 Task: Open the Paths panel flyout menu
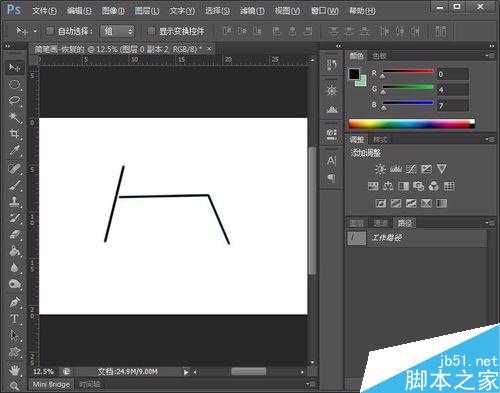[x=490, y=223]
